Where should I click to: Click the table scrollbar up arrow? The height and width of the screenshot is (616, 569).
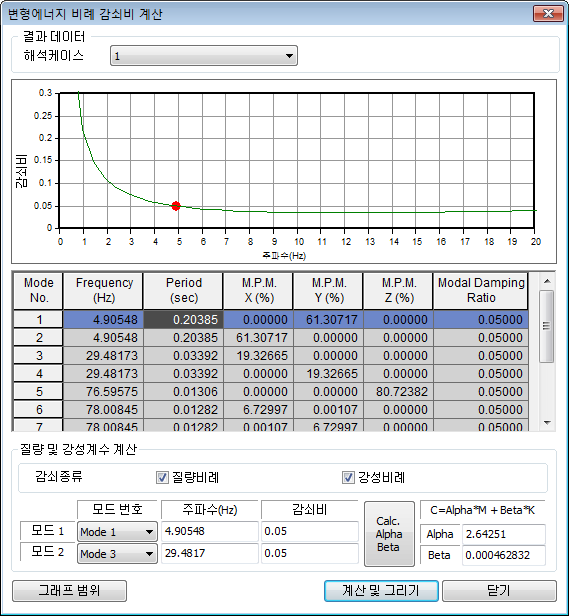[x=547, y=281]
